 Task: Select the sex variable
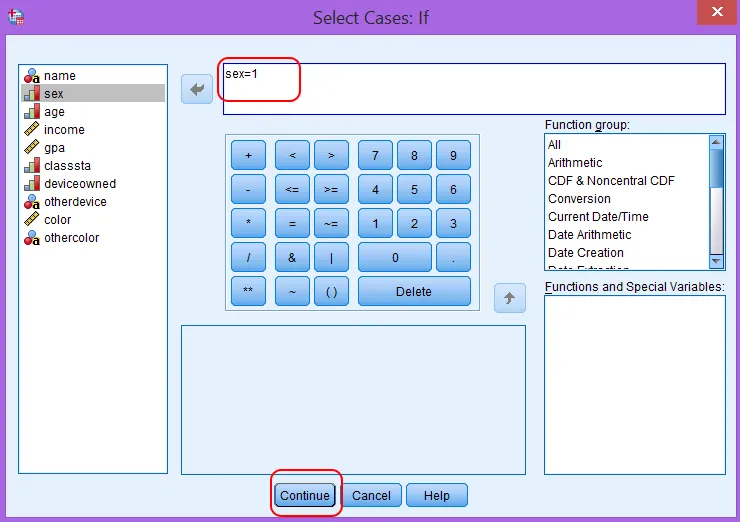pos(93,93)
